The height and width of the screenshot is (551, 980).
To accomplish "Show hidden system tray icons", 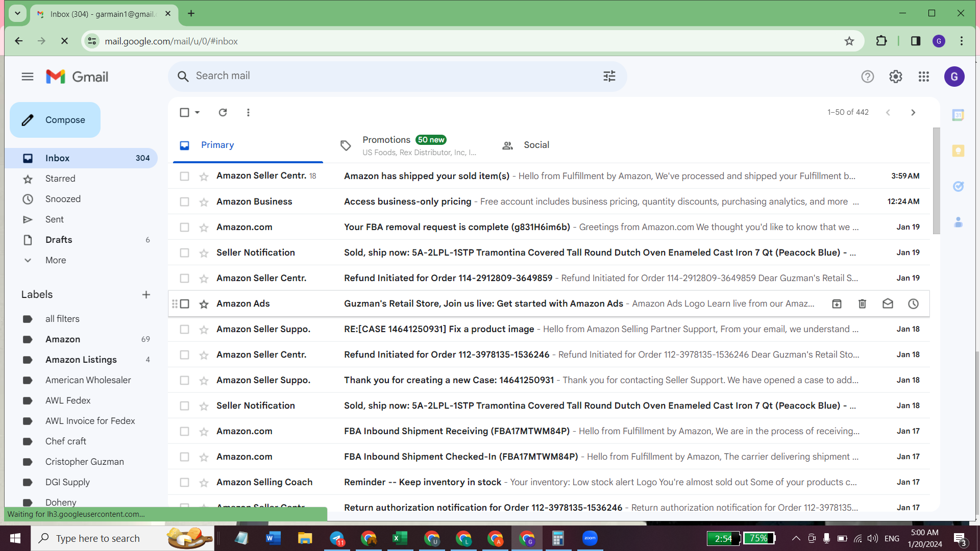I will [796, 538].
